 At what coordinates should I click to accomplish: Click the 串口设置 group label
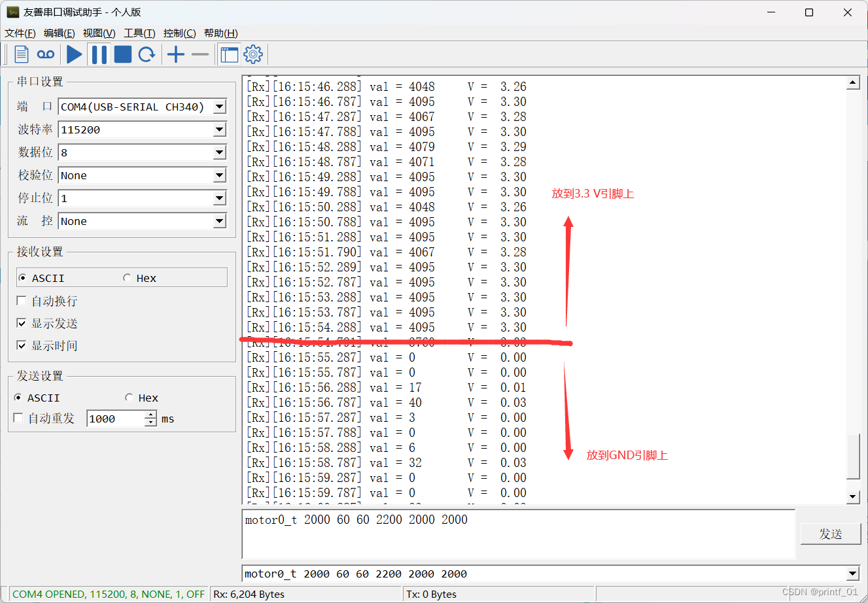pyautogui.click(x=40, y=82)
